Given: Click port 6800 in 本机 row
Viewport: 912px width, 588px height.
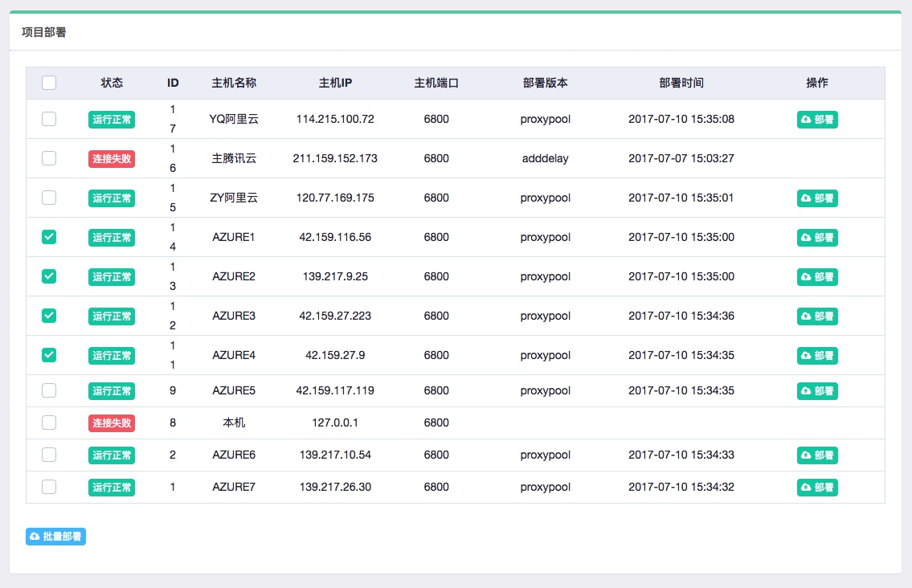Looking at the screenshot, I should tap(436, 423).
